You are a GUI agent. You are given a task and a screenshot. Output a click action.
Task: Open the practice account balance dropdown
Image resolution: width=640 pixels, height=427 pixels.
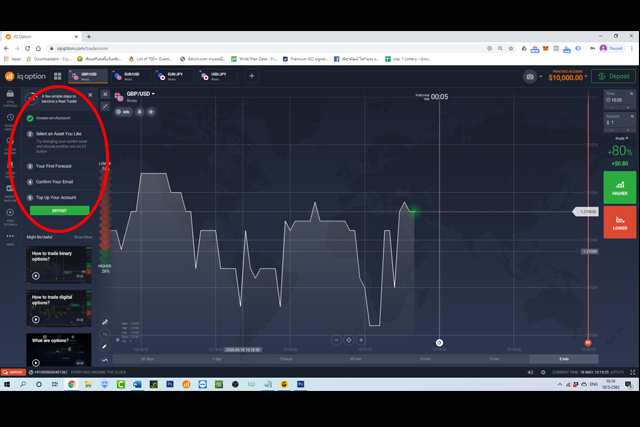click(x=568, y=76)
